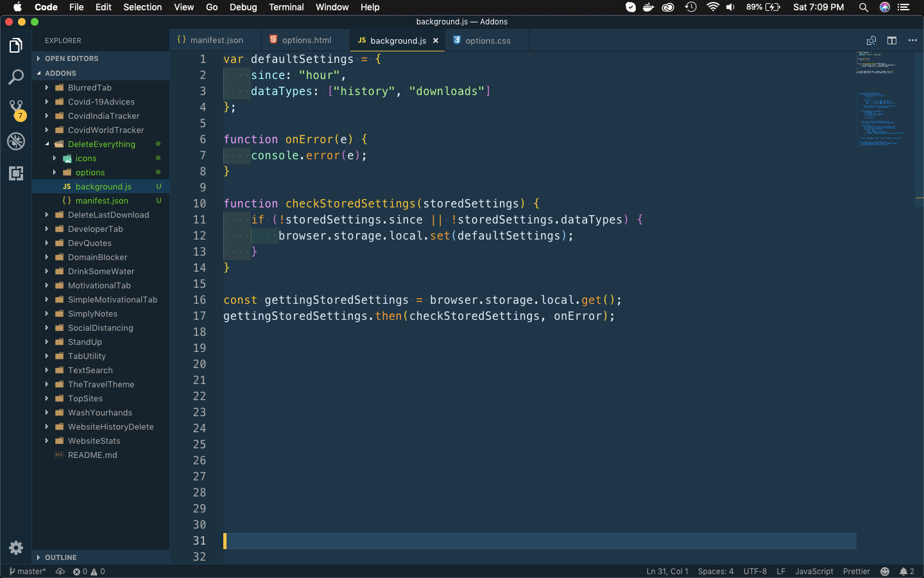
Task: Open the Extensions view in activity bar
Action: 16,173
